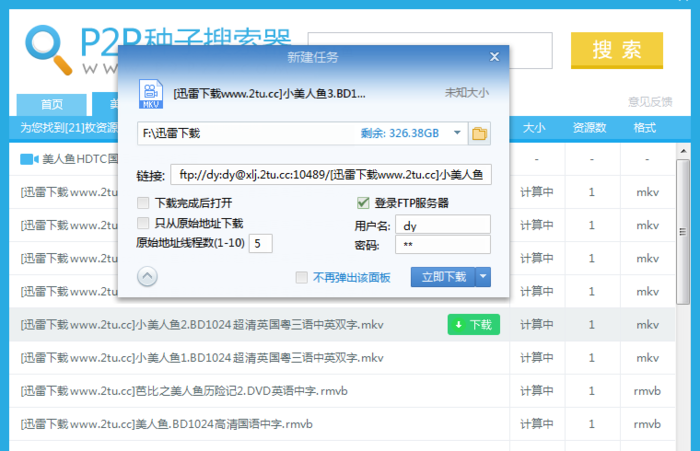The width and height of the screenshot is (700, 451).
Task: Click the 格式 column header
Action: pos(645,128)
